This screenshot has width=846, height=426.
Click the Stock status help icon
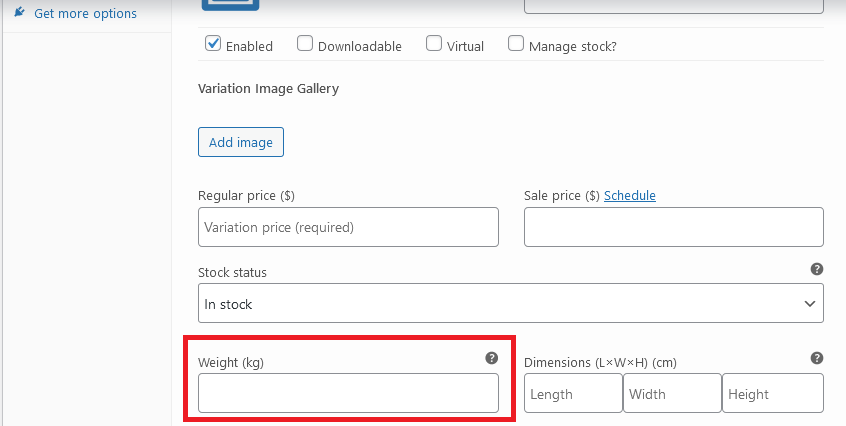(x=817, y=270)
